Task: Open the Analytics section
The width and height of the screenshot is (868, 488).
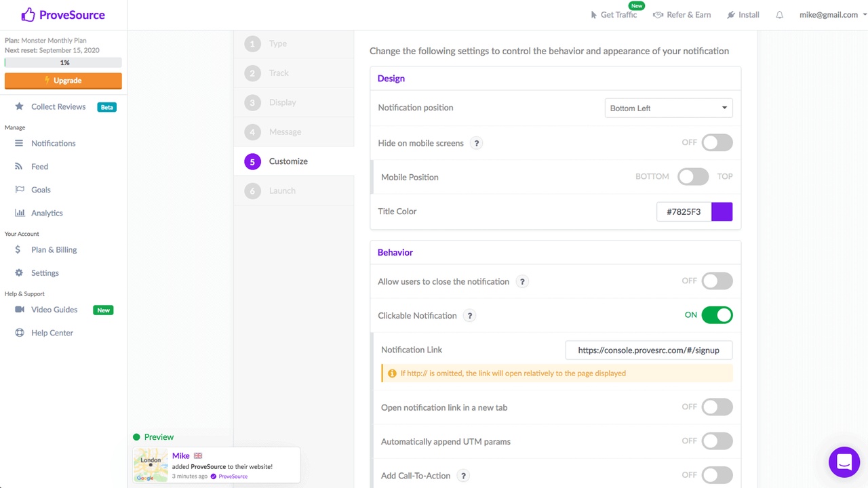Action: pyautogui.click(x=47, y=212)
